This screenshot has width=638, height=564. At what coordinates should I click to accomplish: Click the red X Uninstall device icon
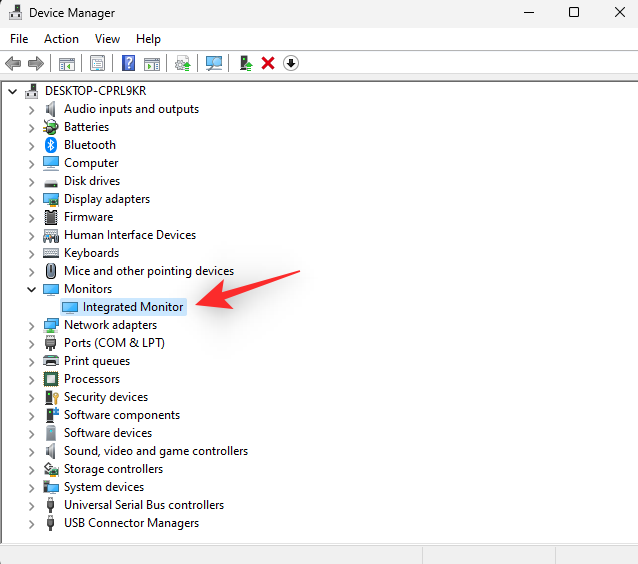(x=268, y=63)
